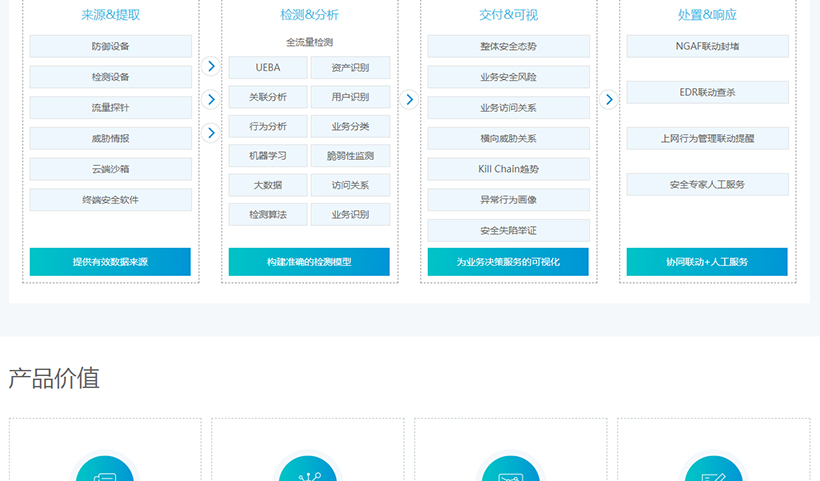Click the fourth round product value icon

[x=712, y=472]
